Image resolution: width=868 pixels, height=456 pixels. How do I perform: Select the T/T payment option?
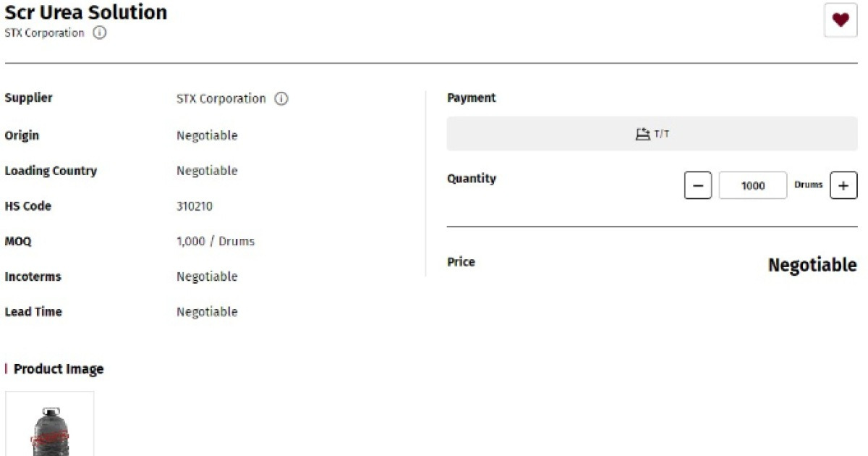click(652, 134)
